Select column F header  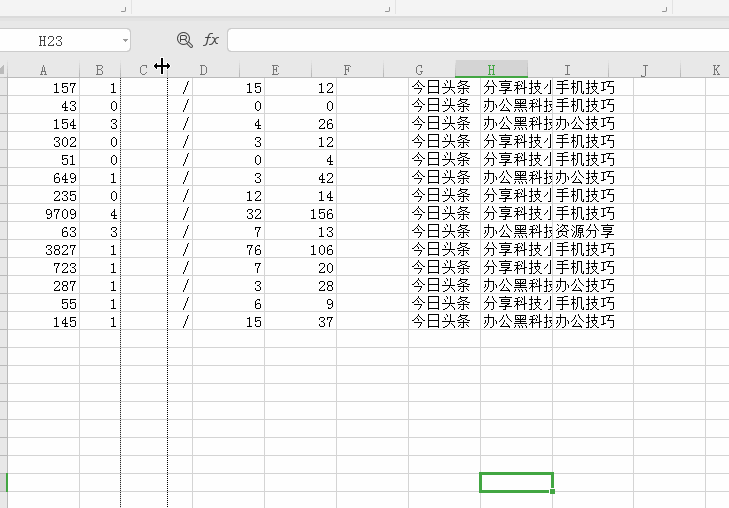click(347, 70)
